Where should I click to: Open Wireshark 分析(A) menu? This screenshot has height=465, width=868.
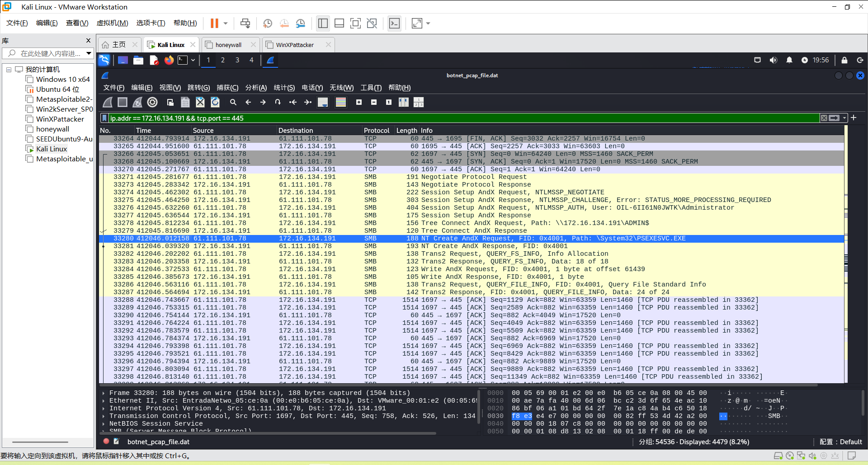click(x=256, y=88)
